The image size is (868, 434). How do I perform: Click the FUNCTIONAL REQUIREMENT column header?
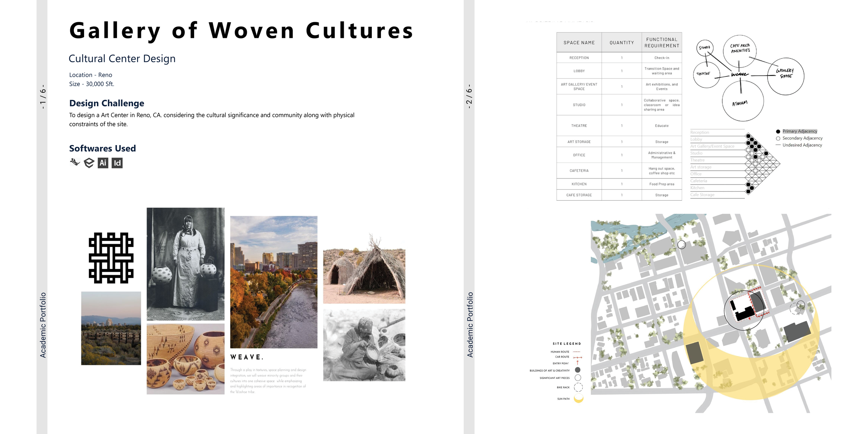coord(661,43)
